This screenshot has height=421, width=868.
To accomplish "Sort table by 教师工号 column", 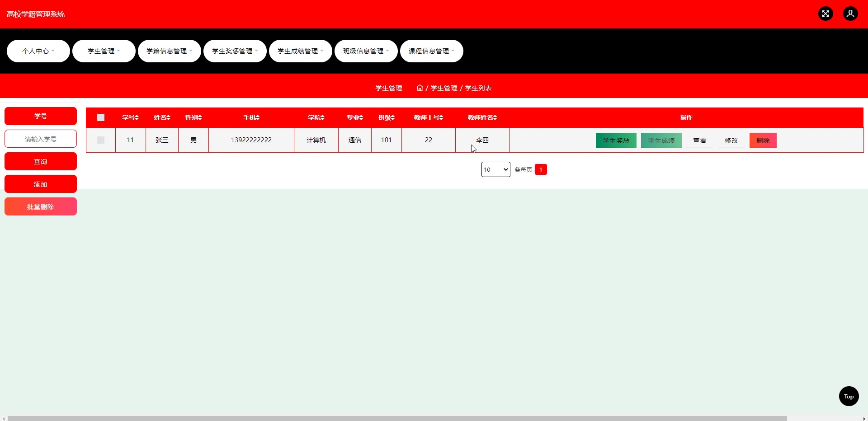I will coord(429,117).
